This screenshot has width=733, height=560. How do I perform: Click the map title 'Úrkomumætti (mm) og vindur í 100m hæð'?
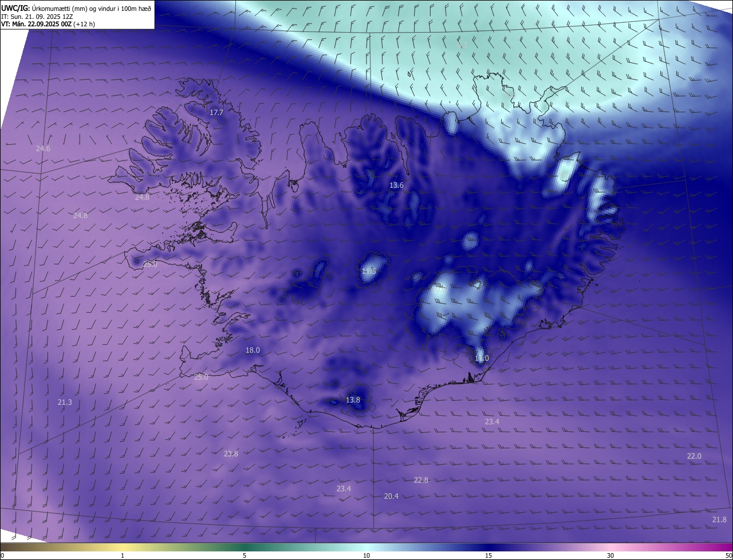[x=92, y=7]
